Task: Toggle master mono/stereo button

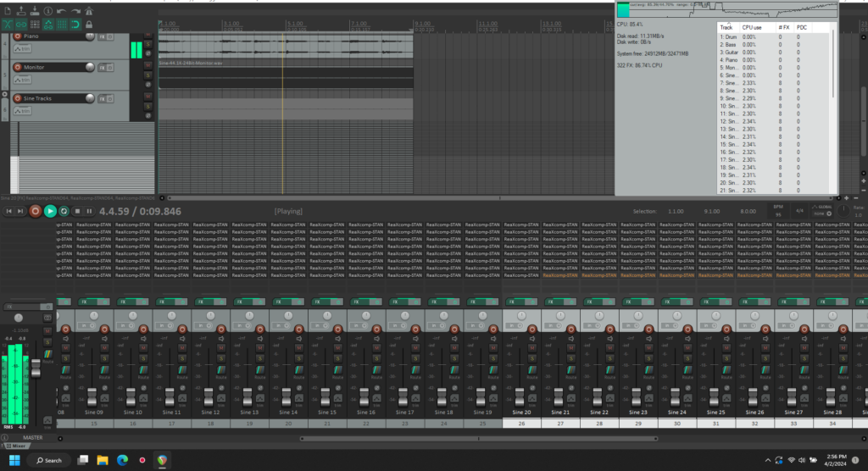Action: point(47,318)
